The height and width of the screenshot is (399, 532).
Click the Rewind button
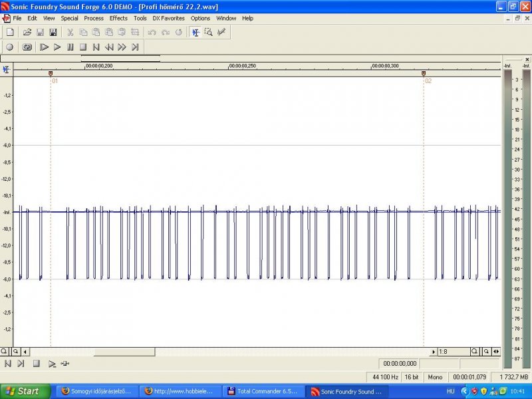(109, 47)
